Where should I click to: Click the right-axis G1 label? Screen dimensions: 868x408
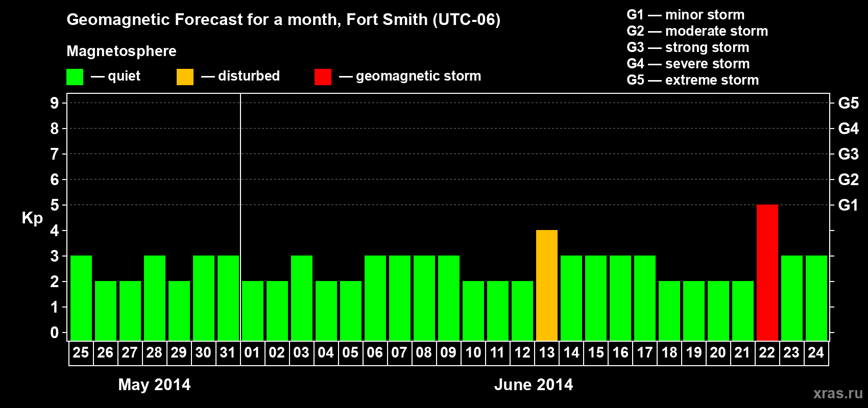[x=848, y=205]
